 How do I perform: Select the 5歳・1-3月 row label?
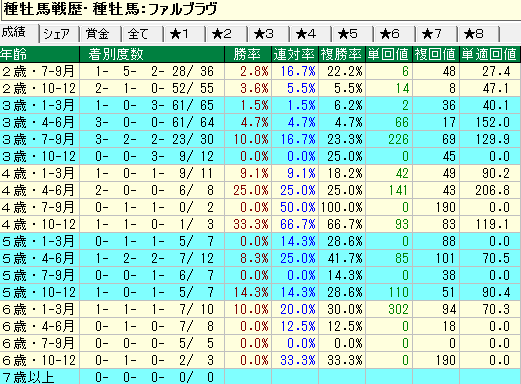coord(39,241)
